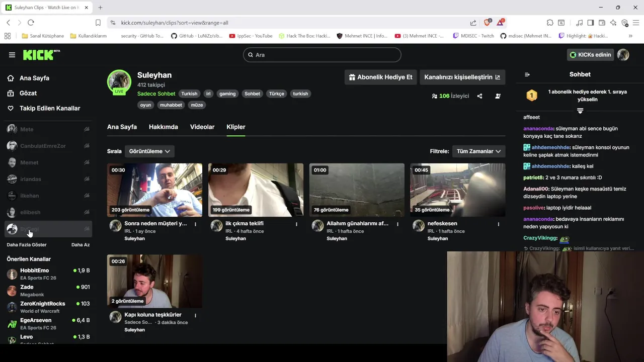Click the KICKs edinin button
Viewport: 644px width, 362px height.
pyautogui.click(x=590, y=55)
